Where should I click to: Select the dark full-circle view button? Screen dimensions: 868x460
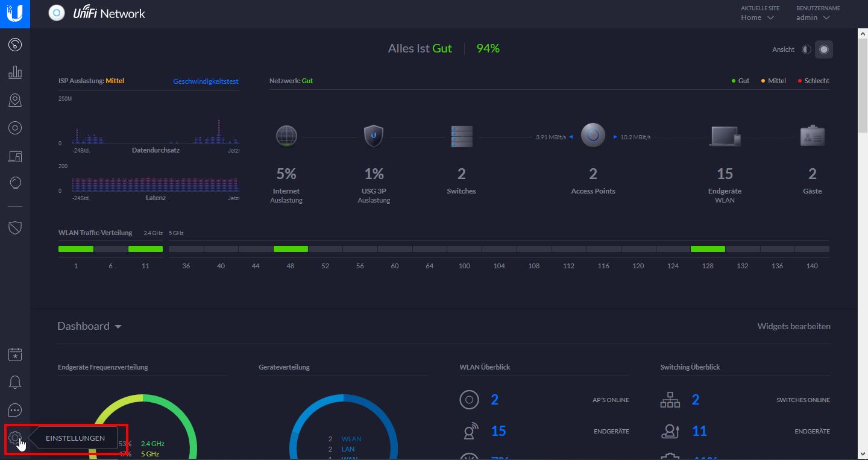pos(824,49)
